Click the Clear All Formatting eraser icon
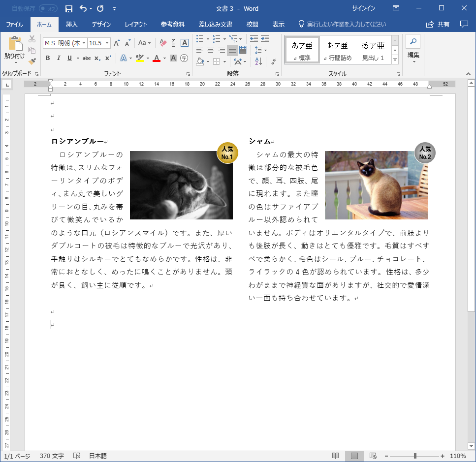 [163, 43]
